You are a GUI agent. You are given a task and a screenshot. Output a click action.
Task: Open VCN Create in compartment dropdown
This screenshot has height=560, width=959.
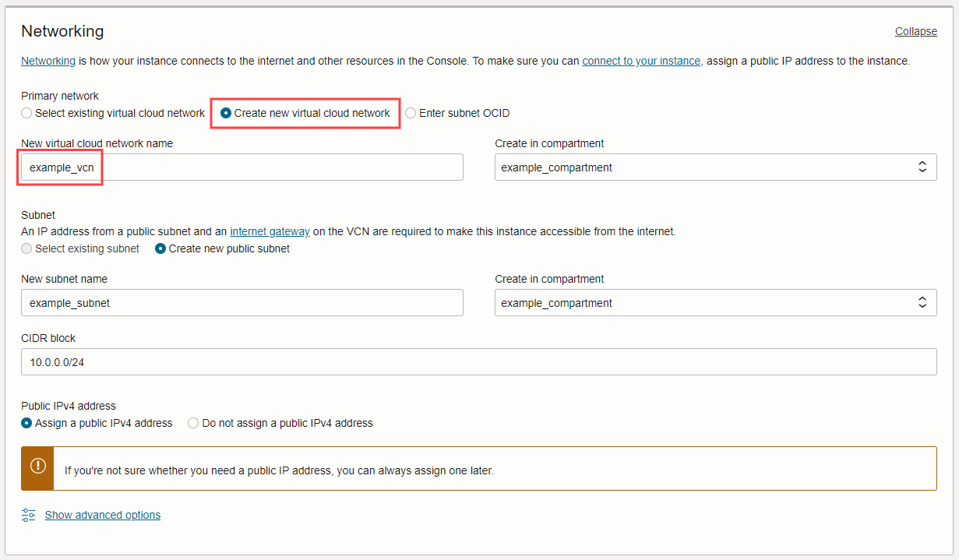(x=715, y=167)
